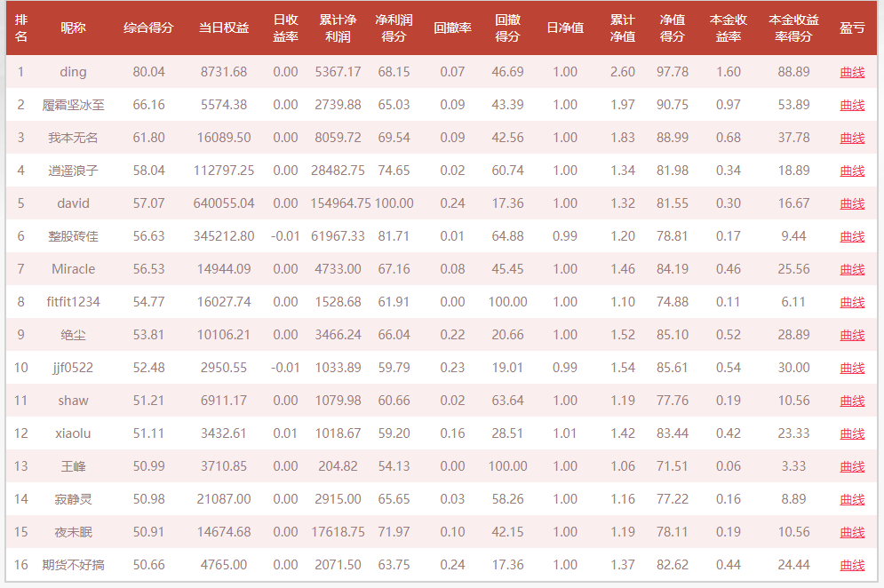Click the 曲线 link for 夜未眠
This screenshot has width=884, height=588.
pos(852,532)
